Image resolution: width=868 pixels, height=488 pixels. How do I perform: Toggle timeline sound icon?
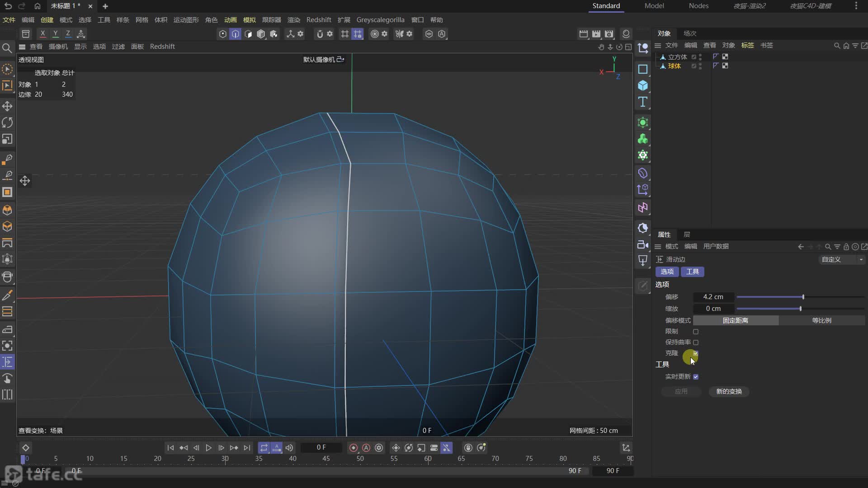click(x=289, y=448)
